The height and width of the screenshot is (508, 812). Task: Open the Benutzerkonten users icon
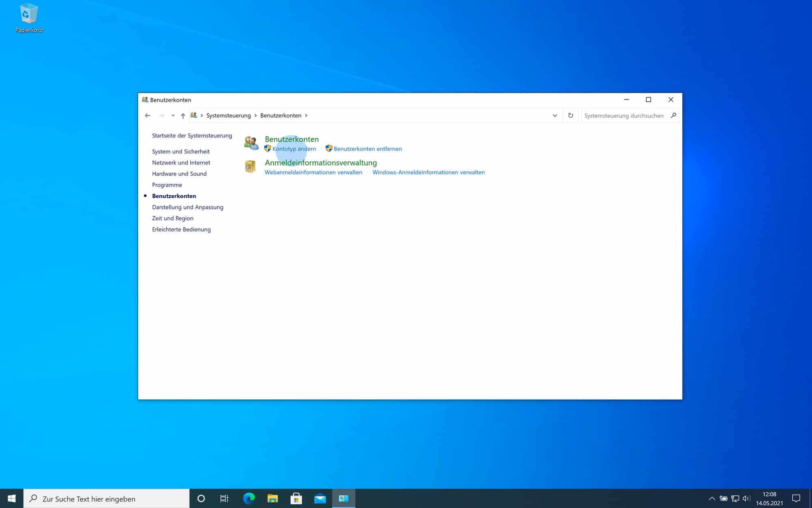(251, 143)
